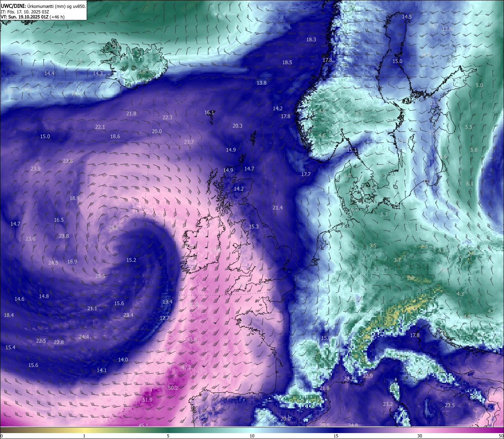Click the 22.3 value south of Iceland
This screenshot has height=439, width=504.
coord(167,117)
